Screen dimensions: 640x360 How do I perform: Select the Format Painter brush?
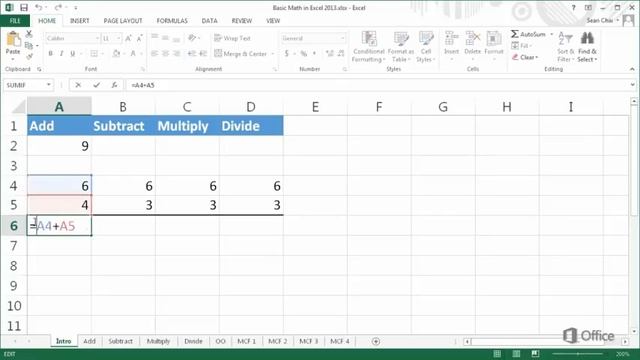point(29,56)
